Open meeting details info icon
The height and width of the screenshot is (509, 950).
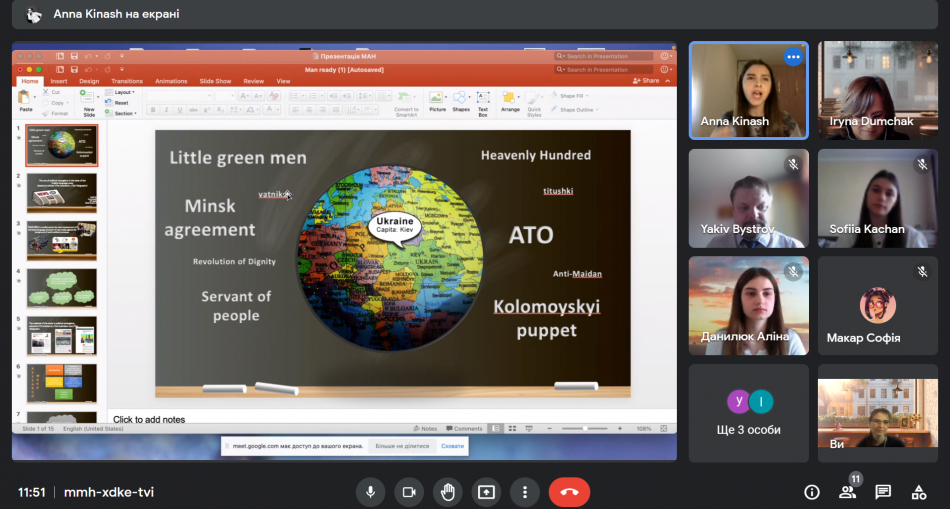click(x=812, y=492)
